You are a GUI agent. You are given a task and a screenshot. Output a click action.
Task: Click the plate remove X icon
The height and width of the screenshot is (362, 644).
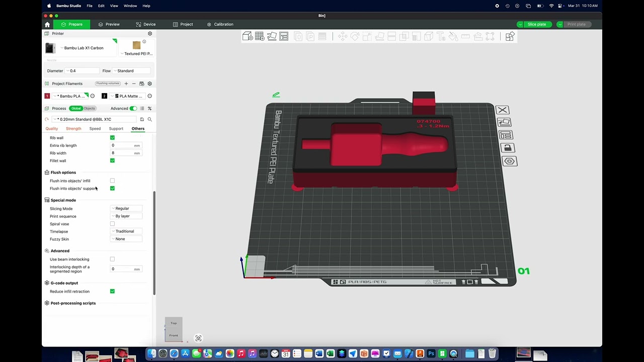pos(502,110)
